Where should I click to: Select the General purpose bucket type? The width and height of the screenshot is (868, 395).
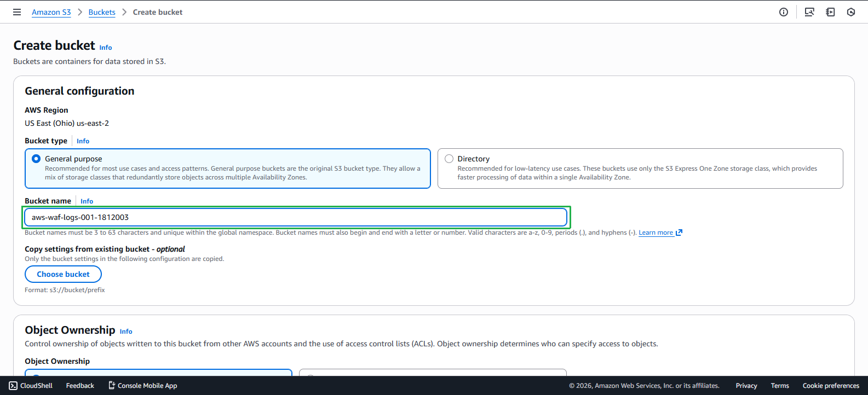[228, 169]
